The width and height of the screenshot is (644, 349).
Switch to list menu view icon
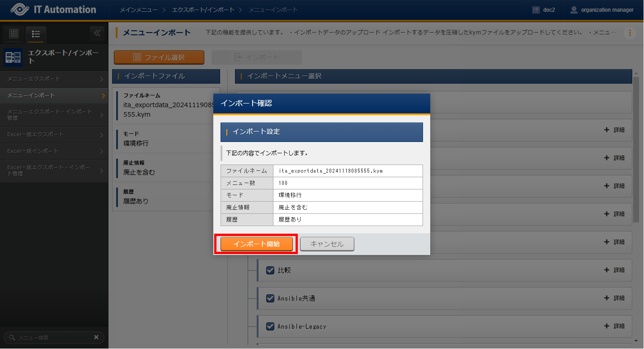(x=36, y=34)
